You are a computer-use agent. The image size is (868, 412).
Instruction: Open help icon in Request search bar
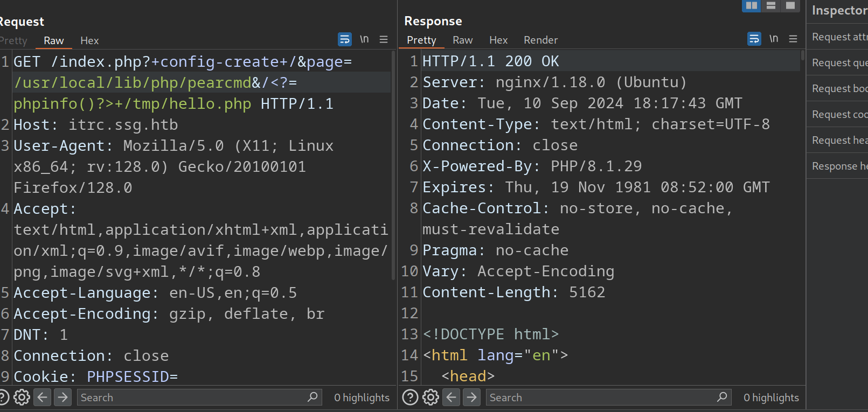(x=3, y=397)
